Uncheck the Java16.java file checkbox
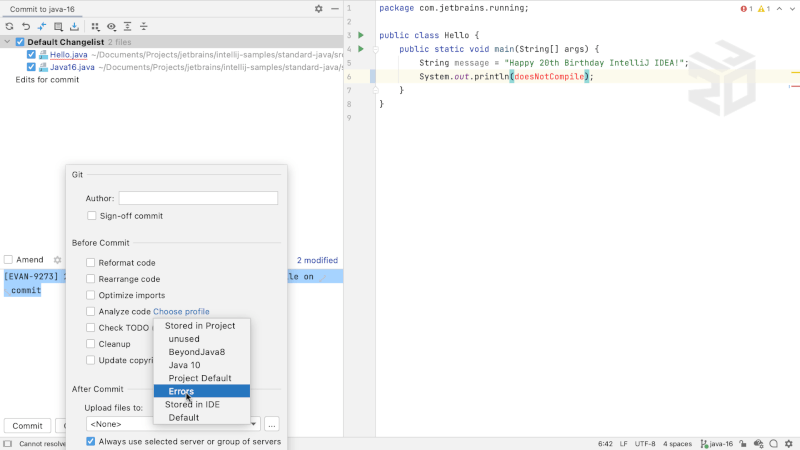The width and height of the screenshot is (800, 450). (x=31, y=67)
